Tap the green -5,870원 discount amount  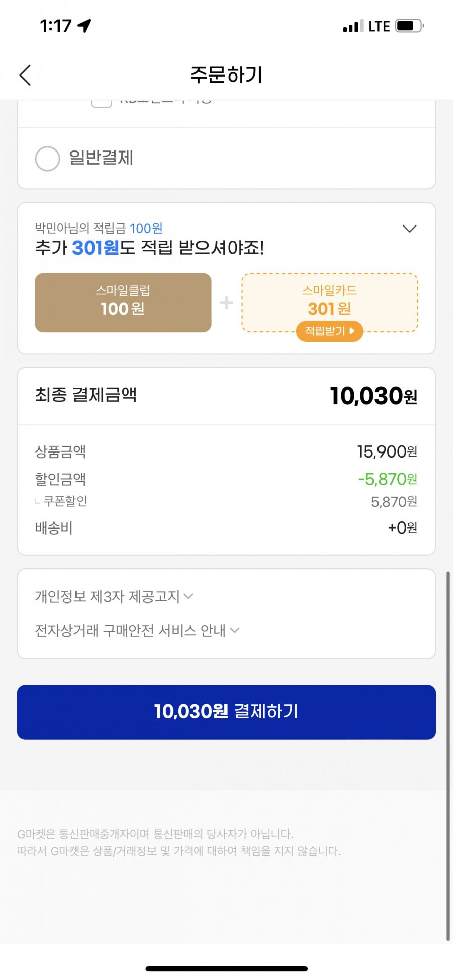(388, 479)
